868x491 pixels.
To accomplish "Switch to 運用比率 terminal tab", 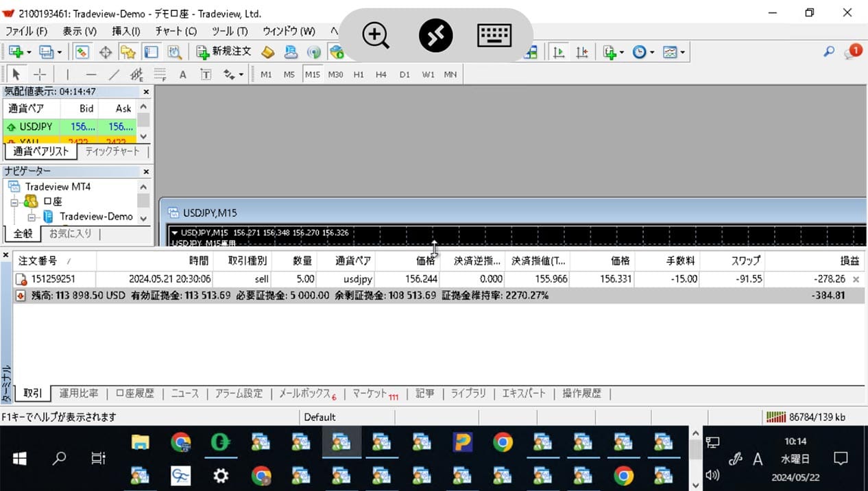I will (79, 394).
